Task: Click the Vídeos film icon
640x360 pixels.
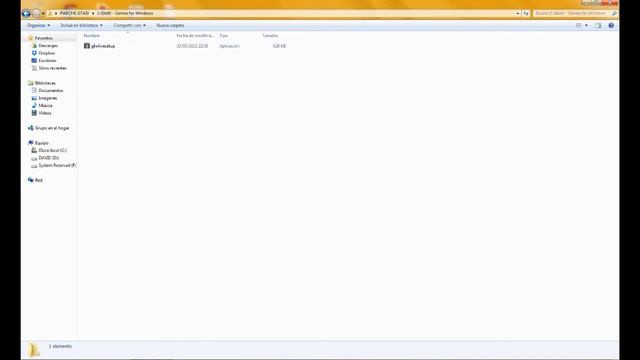Action: [34, 113]
